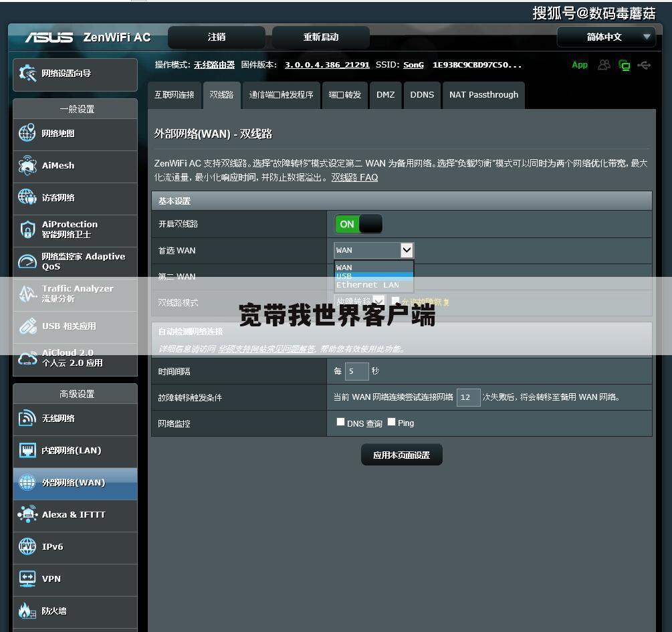Click the USB status icon in header
The image size is (672, 632).
point(644,65)
